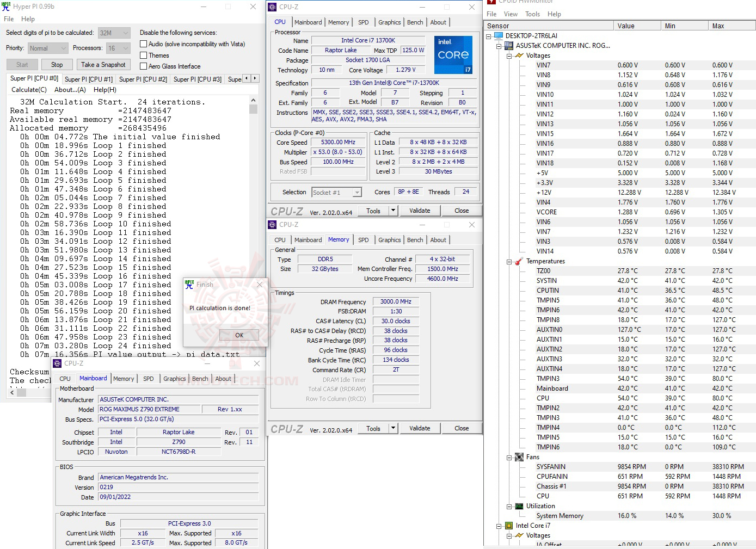756x549 pixels.
Task: Collapse the Voltages section under ASUSTeK
Action: coord(509,56)
